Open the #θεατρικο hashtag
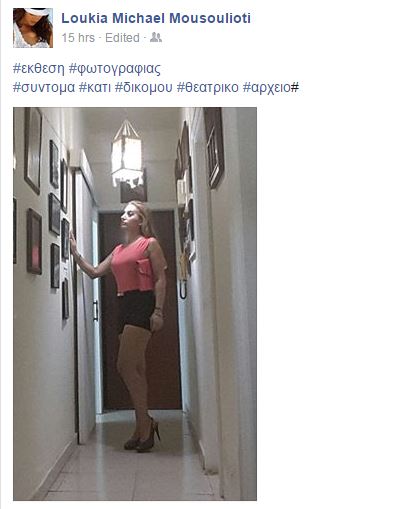The width and height of the screenshot is (405, 509). tap(207, 88)
